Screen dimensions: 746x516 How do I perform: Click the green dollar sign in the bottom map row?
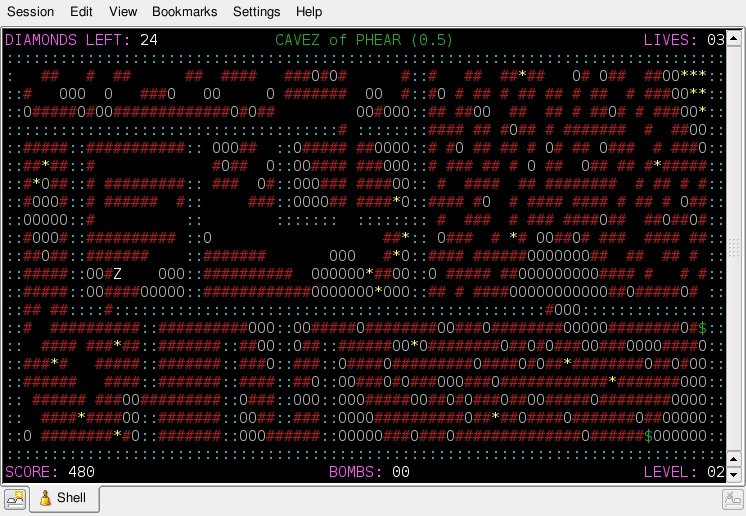click(x=649, y=435)
